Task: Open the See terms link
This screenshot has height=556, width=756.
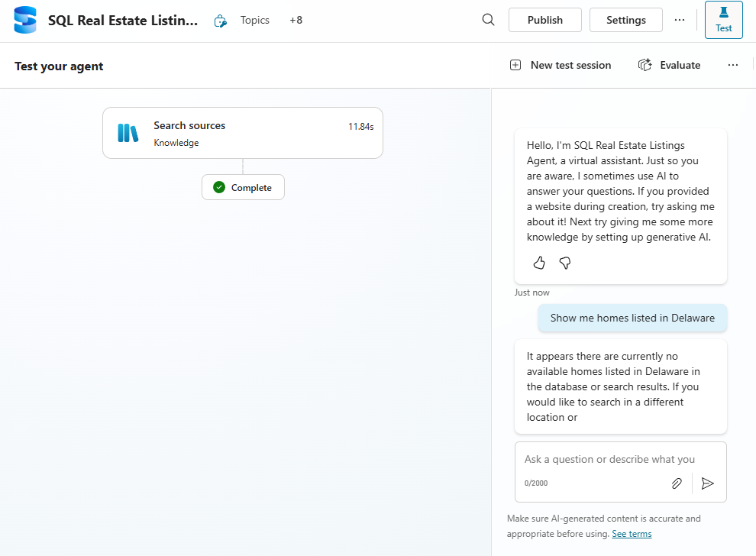Action: click(632, 534)
